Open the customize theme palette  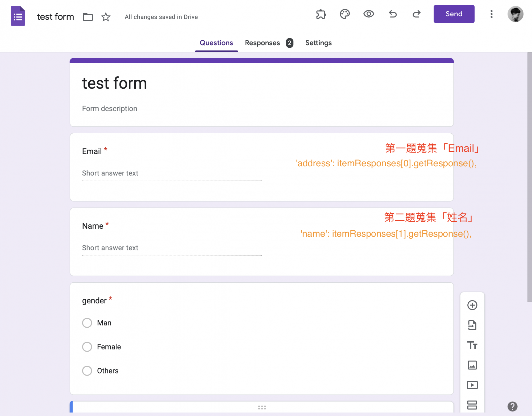(x=345, y=14)
